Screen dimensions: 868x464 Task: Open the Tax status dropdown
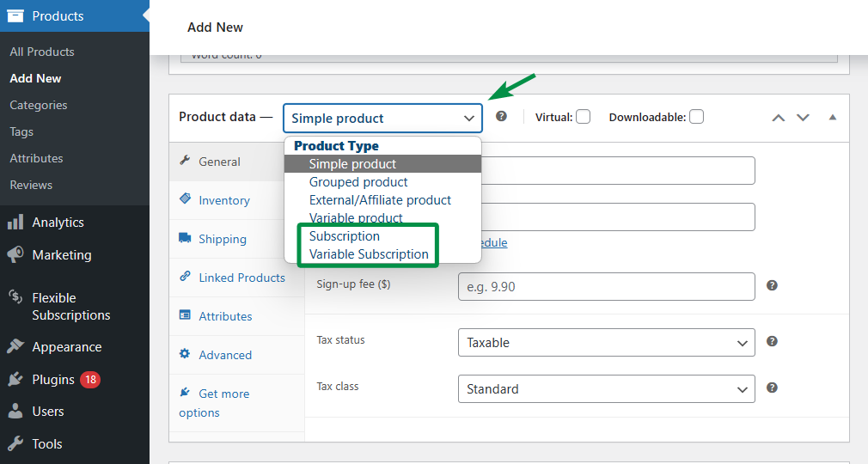[606, 343]
